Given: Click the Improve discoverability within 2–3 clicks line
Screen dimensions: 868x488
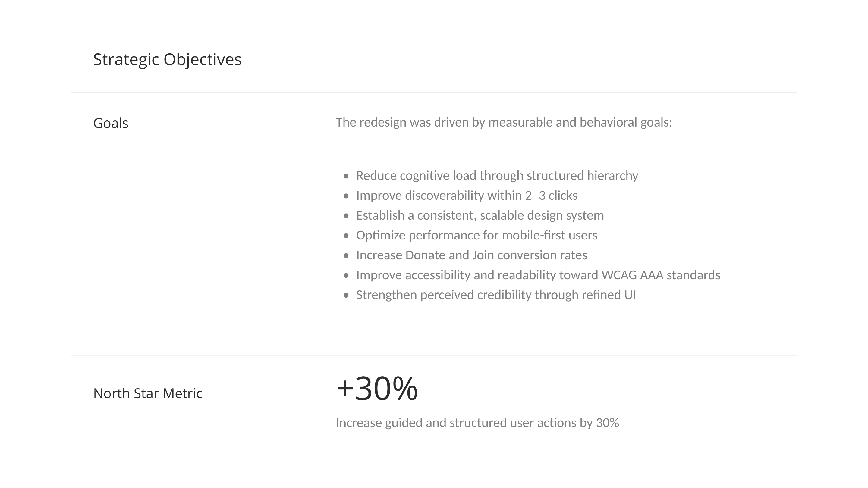Looking at the screenshot, I should click(x=467, y=196).
